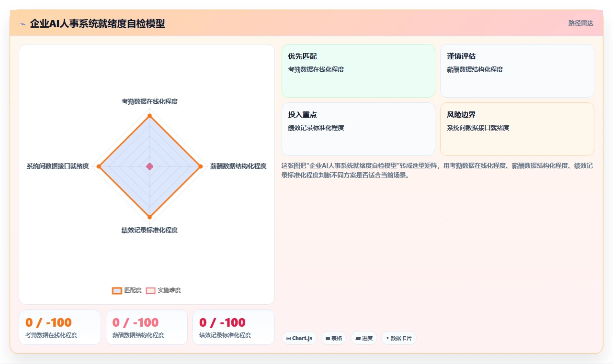Click the left orange radar data point
613x364 pixels.
[99, 166]
